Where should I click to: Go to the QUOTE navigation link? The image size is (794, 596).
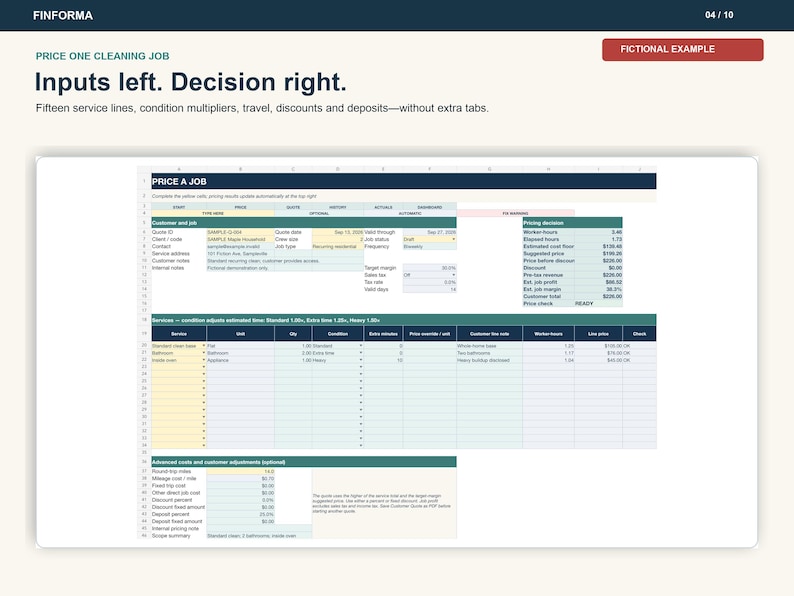(293, 207)
